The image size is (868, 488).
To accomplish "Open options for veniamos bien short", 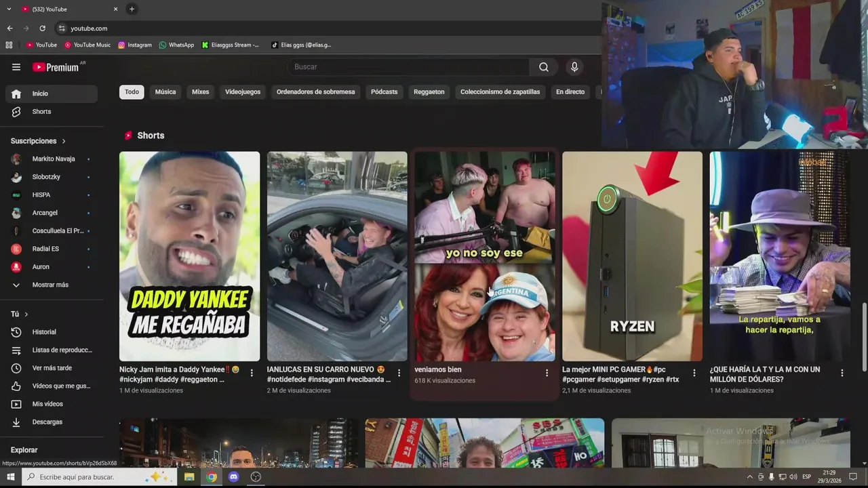I will coord(547,373).
